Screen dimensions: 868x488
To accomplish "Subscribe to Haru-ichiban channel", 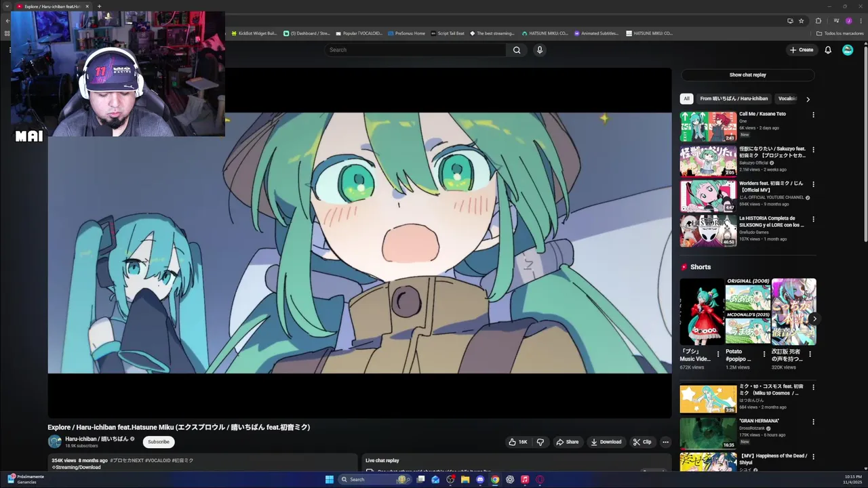I will point(159,442).
